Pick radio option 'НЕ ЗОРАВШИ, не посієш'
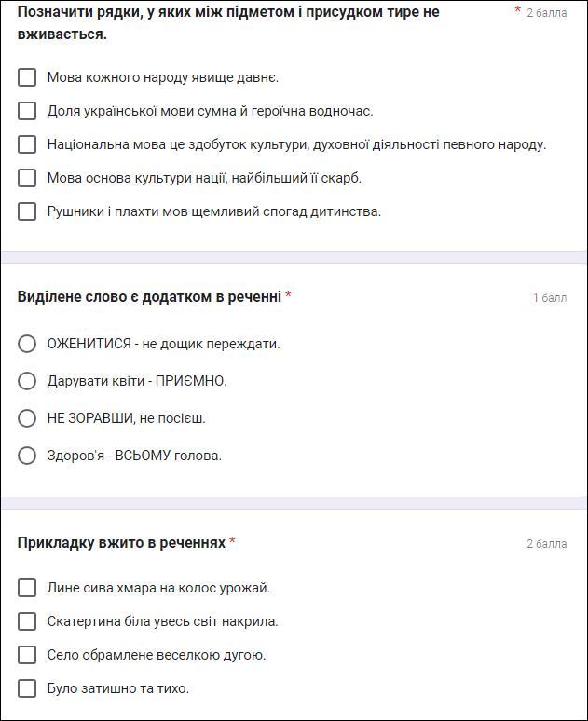 27,418
